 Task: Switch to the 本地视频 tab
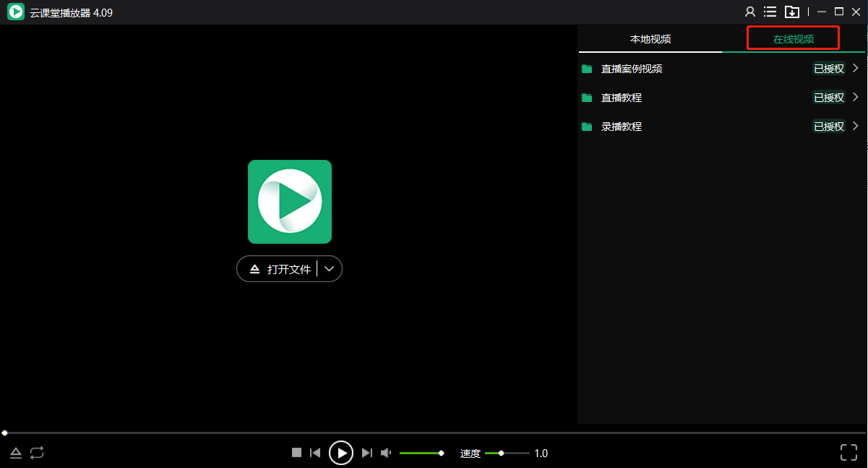pos(650,39)
